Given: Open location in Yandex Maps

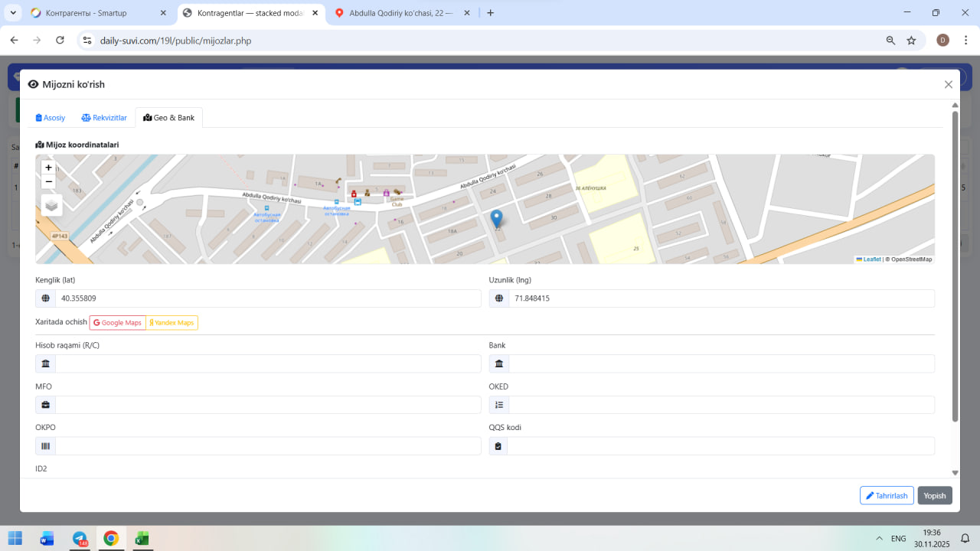Looking at the screenshot, I should pos(171,323).
